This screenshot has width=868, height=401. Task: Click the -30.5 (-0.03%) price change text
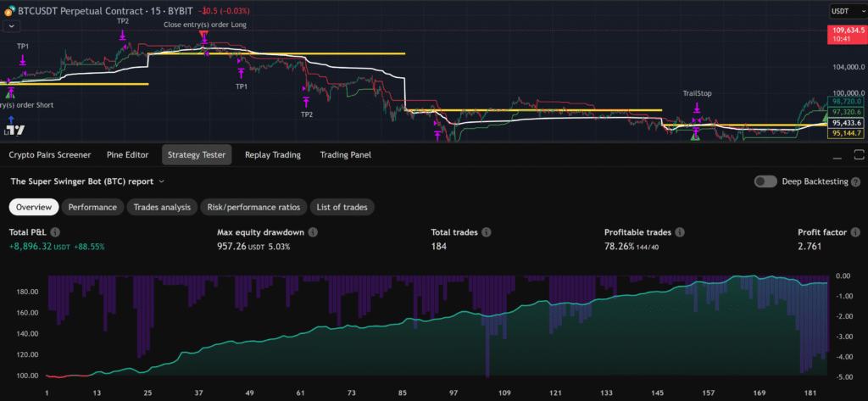point(225,10)
